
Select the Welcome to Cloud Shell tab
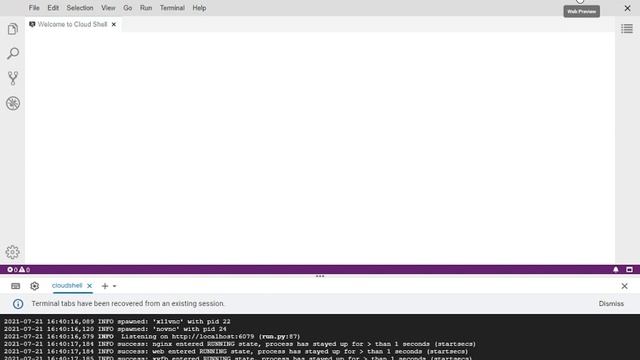pyautogui.click(x=72, y=24)
